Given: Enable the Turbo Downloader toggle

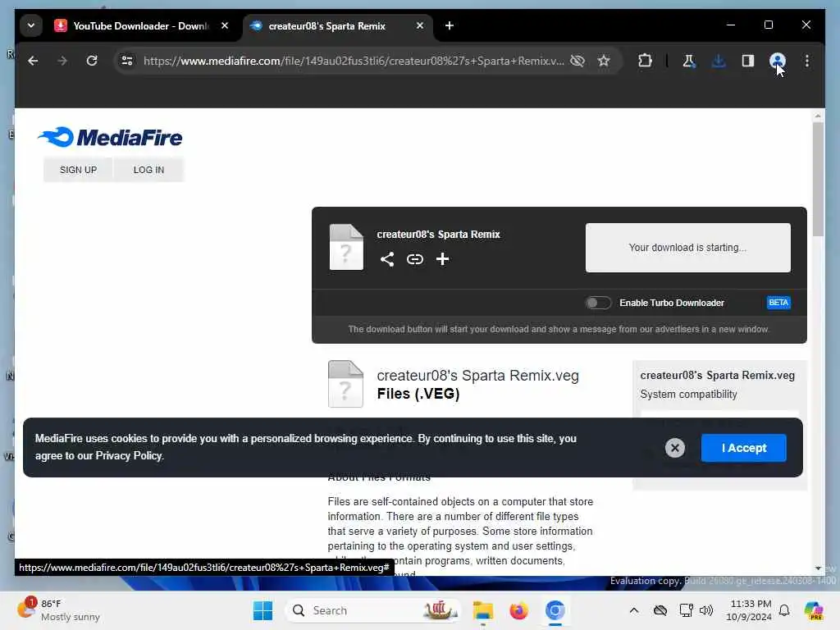Looking at the screenshot, I should click(x=598, y=303).
